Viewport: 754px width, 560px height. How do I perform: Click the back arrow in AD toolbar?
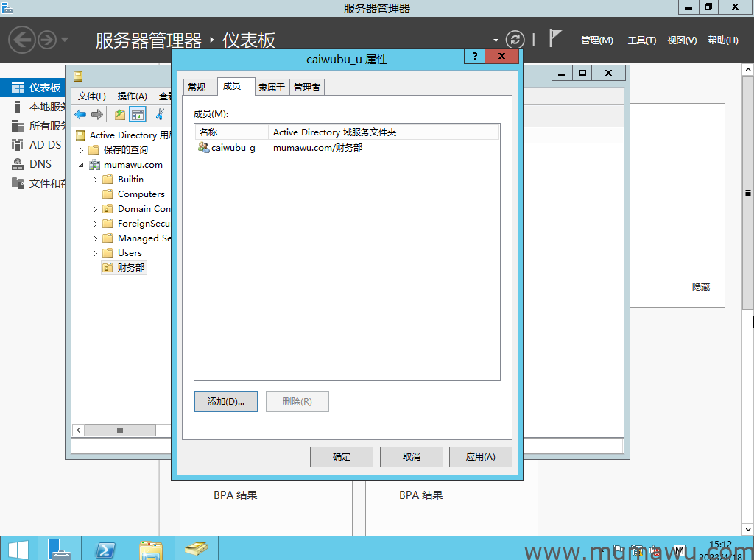[x=80, y=114]
